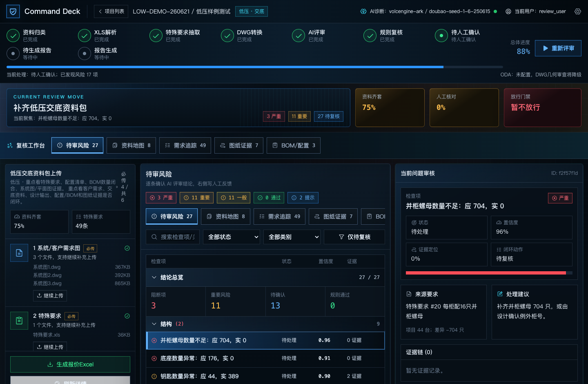Click the Command Deck shield logo
The height and width of the screenshot is (384, 588).
tap(13, 11)
